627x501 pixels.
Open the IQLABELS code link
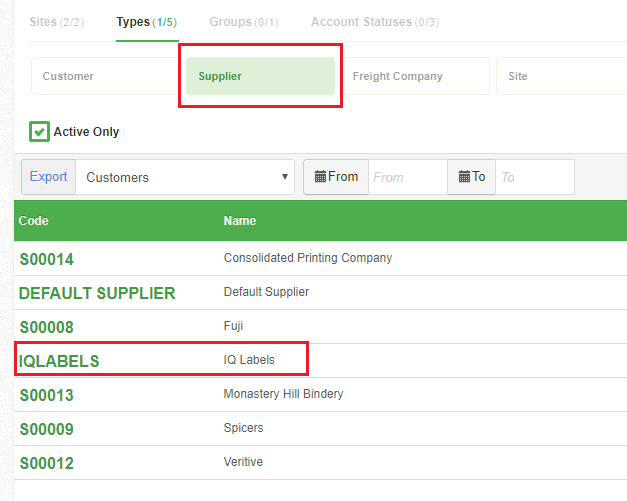coord(59,361)
